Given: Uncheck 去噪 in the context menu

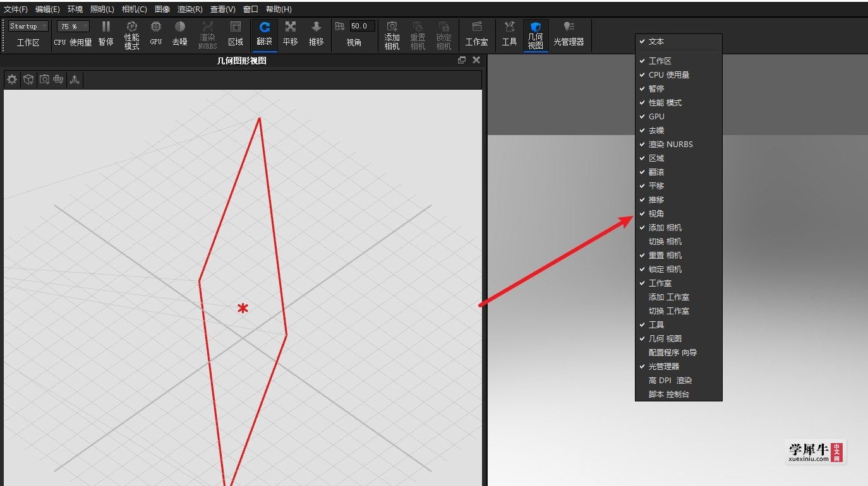Looking at the screenshot, I should pyautogui.click(x=678, y=130).
